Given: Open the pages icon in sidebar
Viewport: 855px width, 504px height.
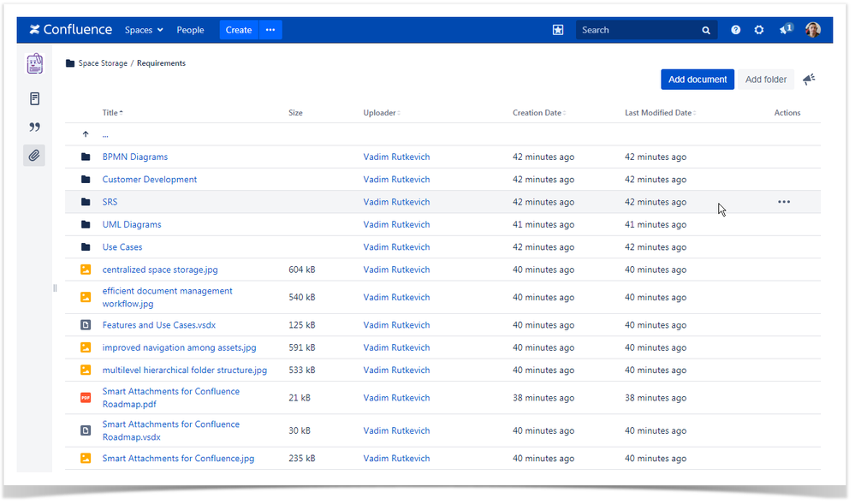Looking at the screenshot, I should [x=34, y=98].
